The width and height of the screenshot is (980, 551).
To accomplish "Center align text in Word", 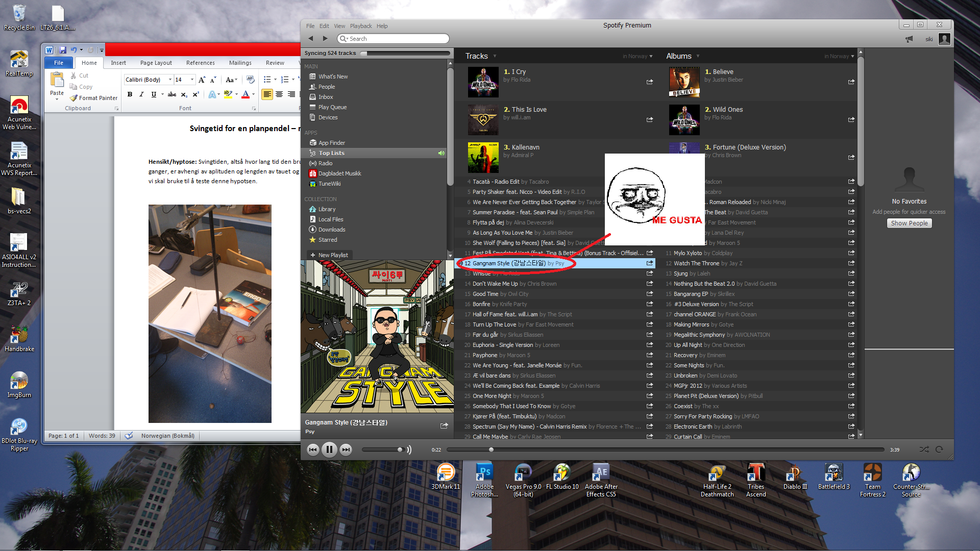I will pyautogui.click(x=279, y=94).
